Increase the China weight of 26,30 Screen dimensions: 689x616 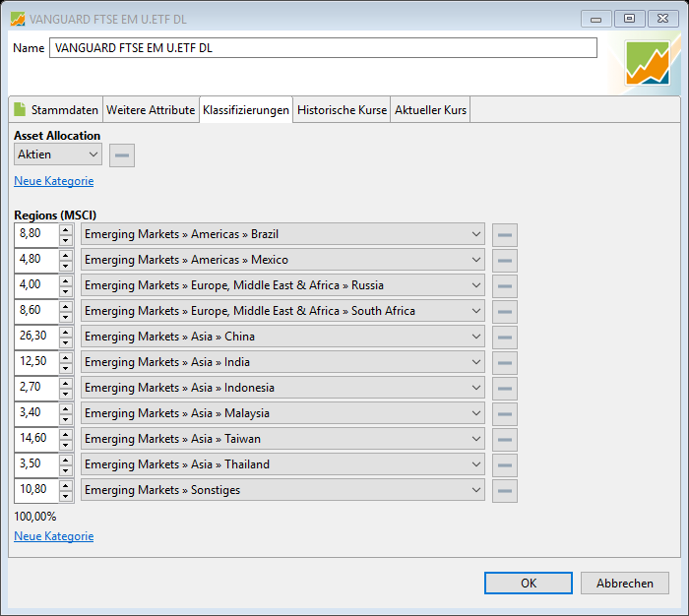[66, 332]
